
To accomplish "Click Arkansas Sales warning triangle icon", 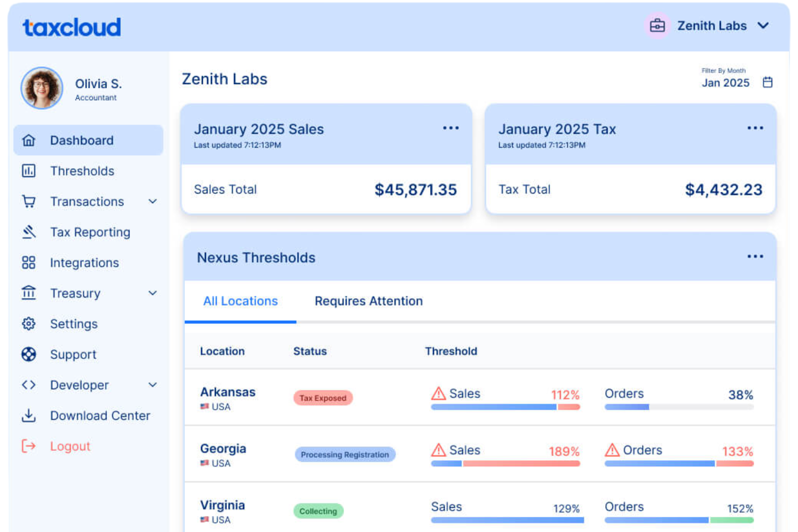I will coord(438,393).
